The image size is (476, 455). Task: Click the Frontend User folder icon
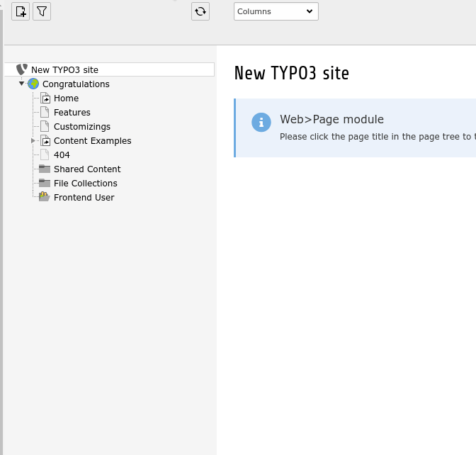coord(45,196)
